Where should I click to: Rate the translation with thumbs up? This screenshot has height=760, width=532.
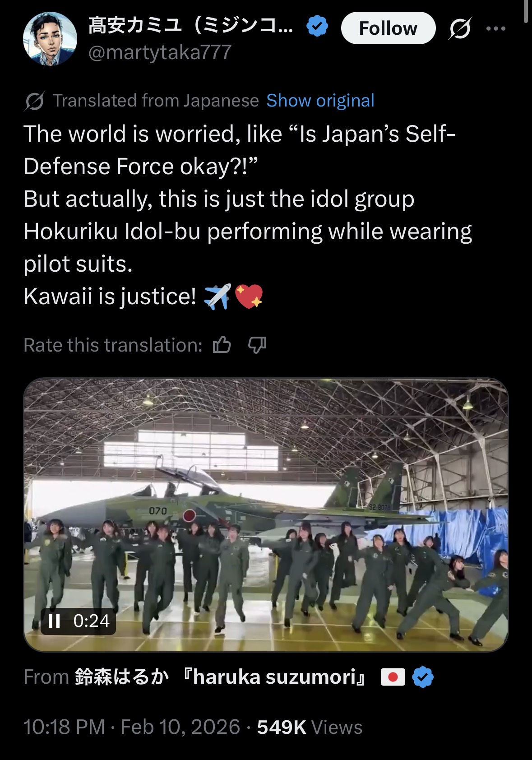tap(222, 345)
